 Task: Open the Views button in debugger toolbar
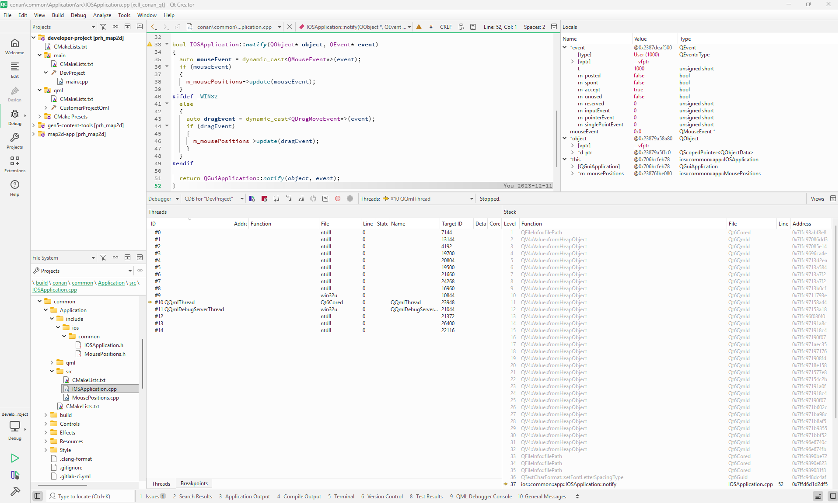[x=817, y=199]
